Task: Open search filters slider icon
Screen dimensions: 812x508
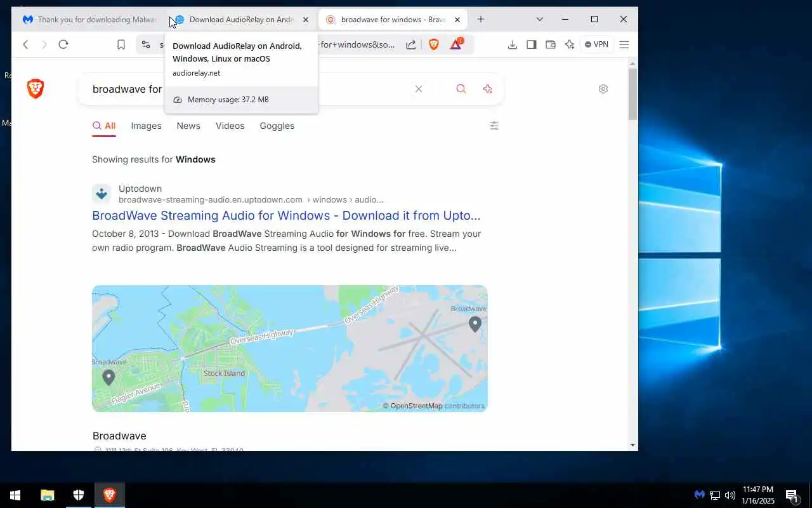Action: point(494,126)
